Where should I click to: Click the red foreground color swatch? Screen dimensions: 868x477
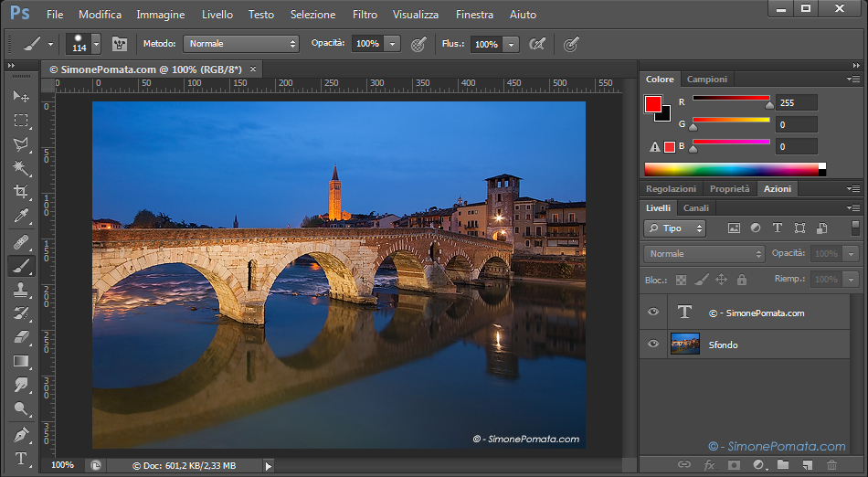point(652,103)
